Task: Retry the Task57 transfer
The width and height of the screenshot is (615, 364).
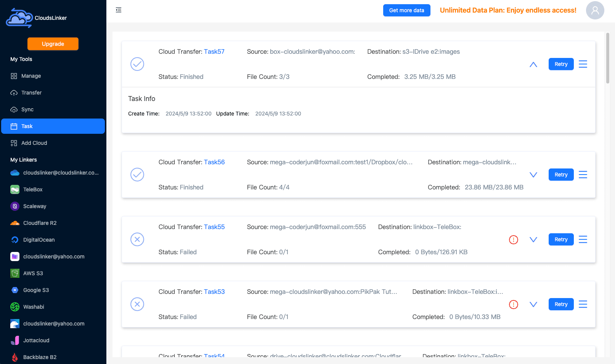Action: 561,64
